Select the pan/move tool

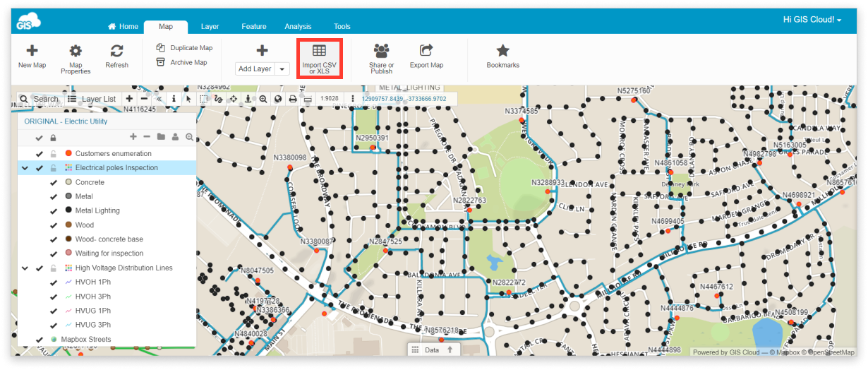point(233,99)
